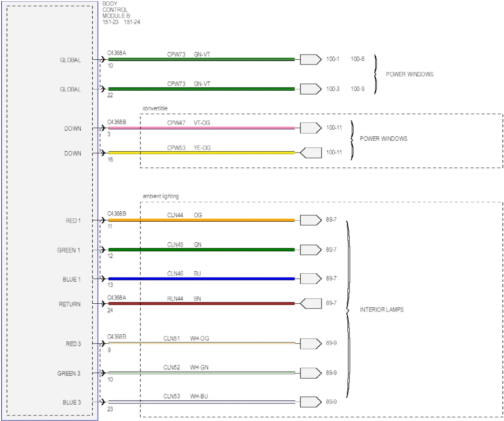Jump to page reference 100-9
Image resolution: width=504 pixels, height=421 pixels.
pyautogui.click(x=358, y=89)
